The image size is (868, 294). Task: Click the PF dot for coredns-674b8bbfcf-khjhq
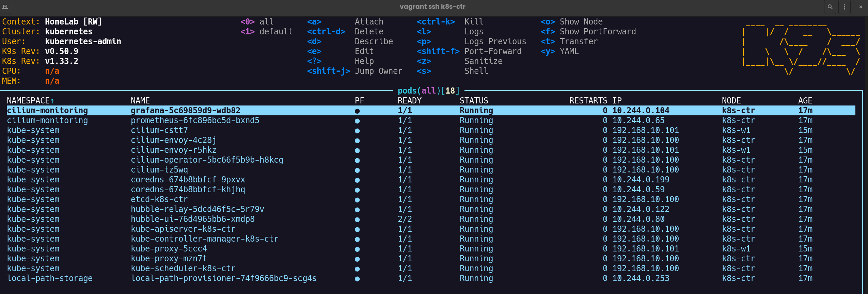tap(357, 190)
